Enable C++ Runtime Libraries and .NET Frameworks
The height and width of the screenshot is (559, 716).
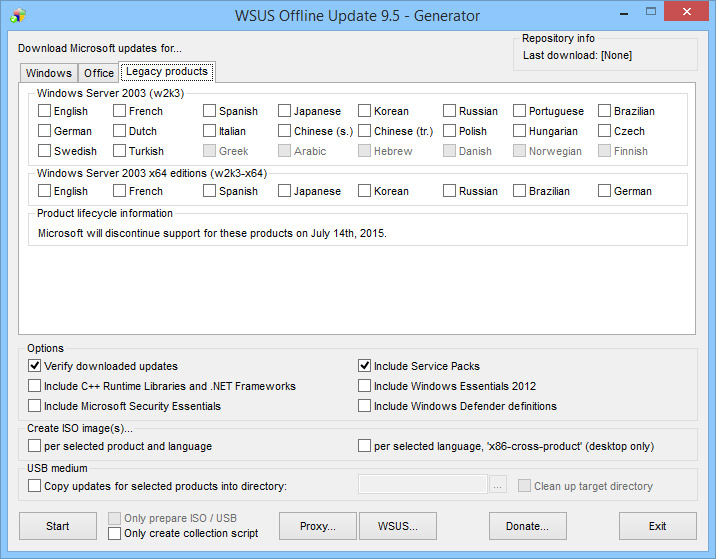point(34,386)
